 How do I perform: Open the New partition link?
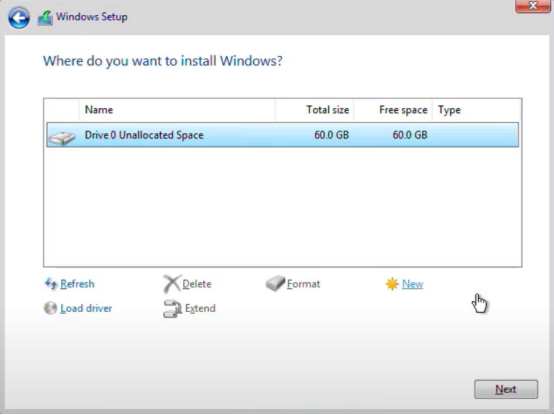[412, 284]
